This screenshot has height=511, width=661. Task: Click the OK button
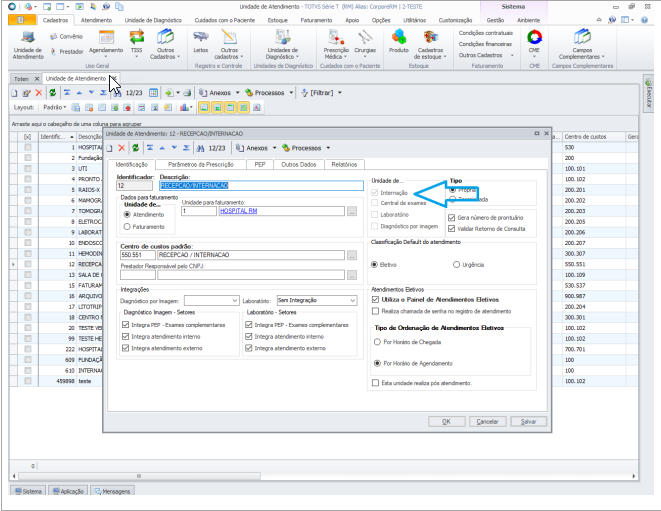pos(446,422)
